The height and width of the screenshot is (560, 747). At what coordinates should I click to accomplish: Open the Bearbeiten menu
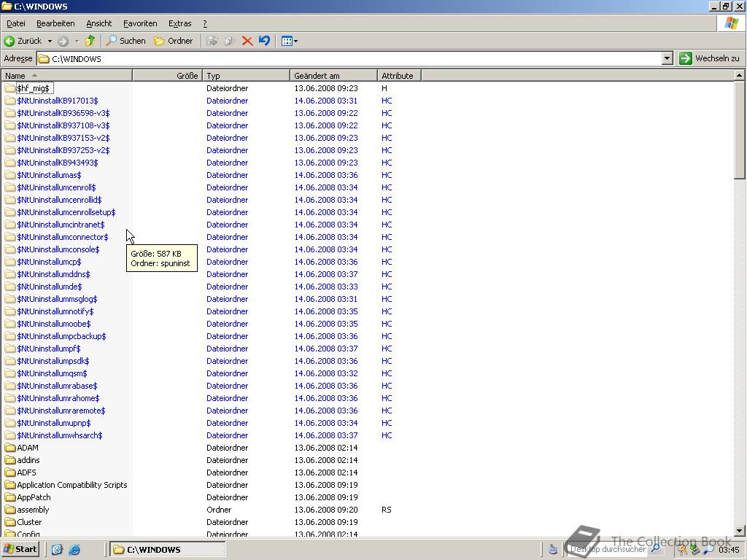pos(55,23)
